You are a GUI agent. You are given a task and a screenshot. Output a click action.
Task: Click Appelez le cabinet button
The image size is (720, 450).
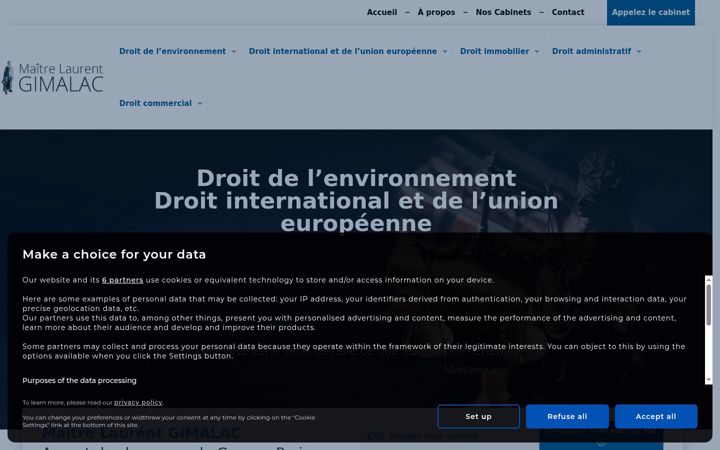click(x=651, y=12)
